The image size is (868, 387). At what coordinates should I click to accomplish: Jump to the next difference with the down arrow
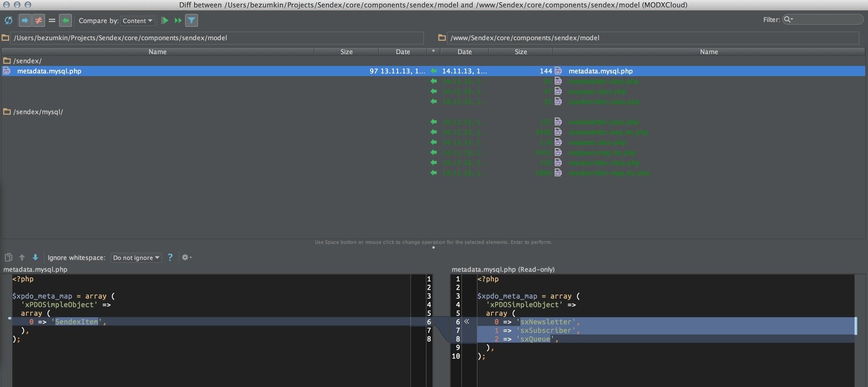(35, 257)
